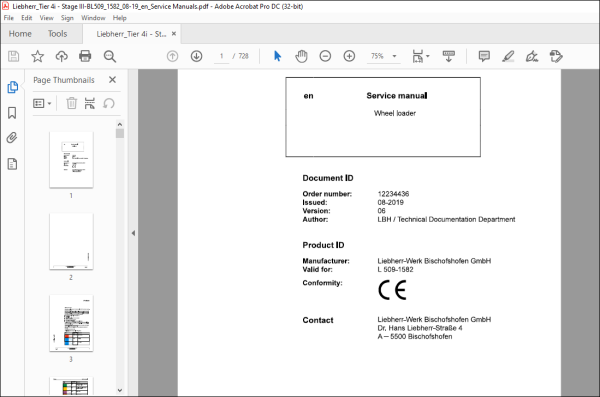
Task: Toggle the Attachments paperclip panel
Action: (x=12, y=138)
